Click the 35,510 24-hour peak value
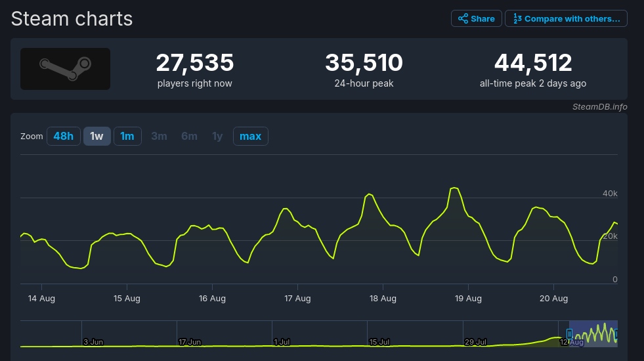Image resolution: width=644 pixels, height=361 pixels. click(x=364, y=62)
